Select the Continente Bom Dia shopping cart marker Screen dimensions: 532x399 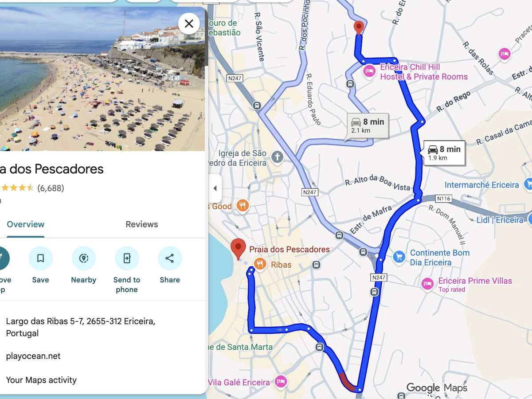point(399,257)
